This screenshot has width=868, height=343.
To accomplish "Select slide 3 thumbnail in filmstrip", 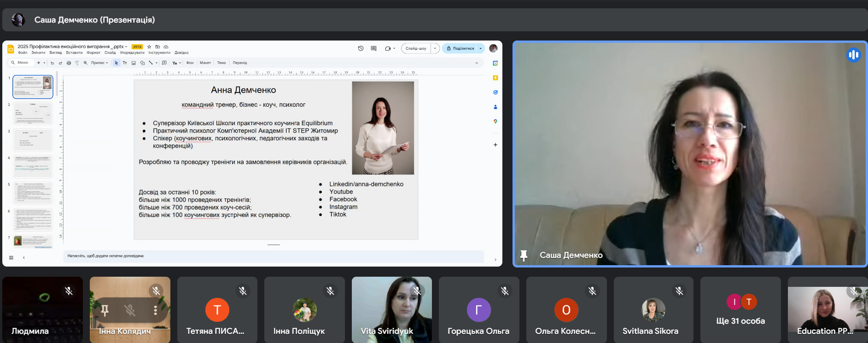I will coord(33,140).
